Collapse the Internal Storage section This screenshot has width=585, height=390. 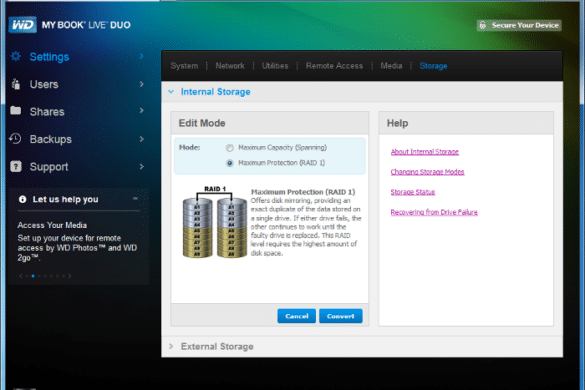point(171,92)
